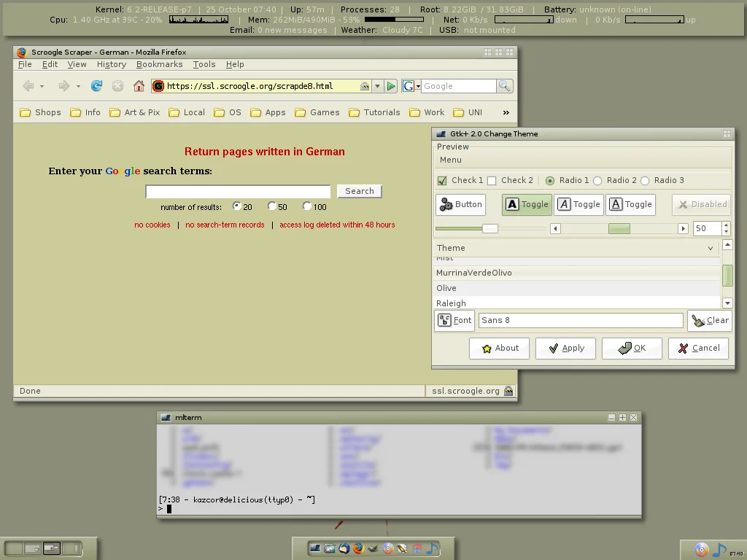Screen dimensions: 747x560
Task: Click the music note icon in system tray
Action: (x=719, y=550)
